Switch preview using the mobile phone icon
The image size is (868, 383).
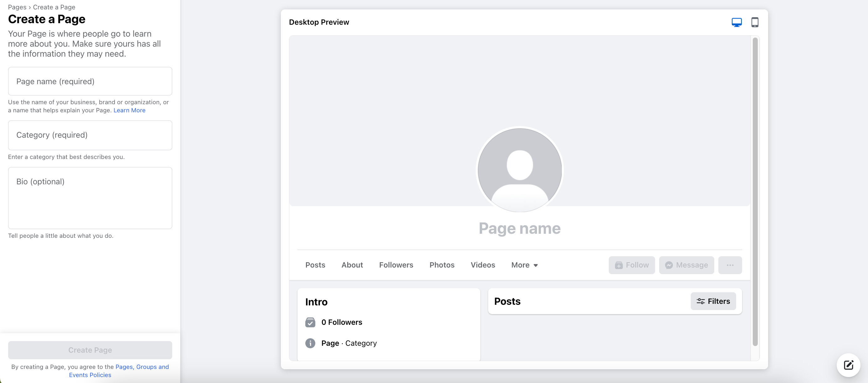755,22
